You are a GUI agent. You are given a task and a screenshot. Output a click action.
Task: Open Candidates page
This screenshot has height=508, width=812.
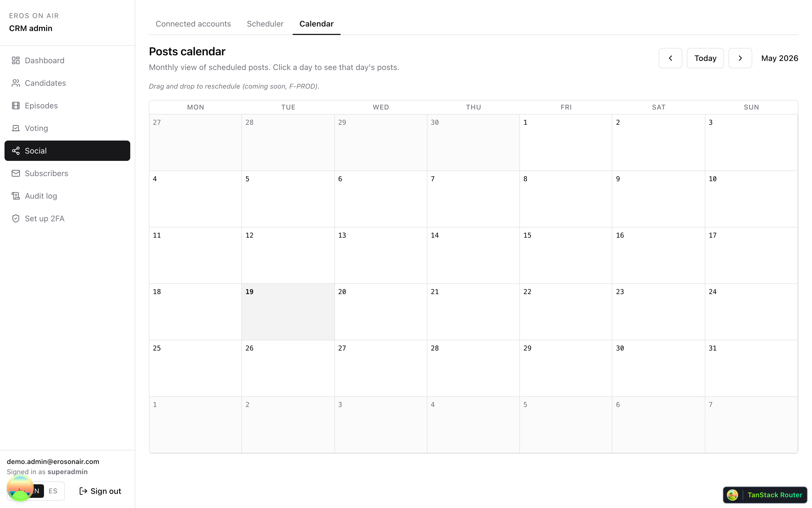tap(67, 83)
